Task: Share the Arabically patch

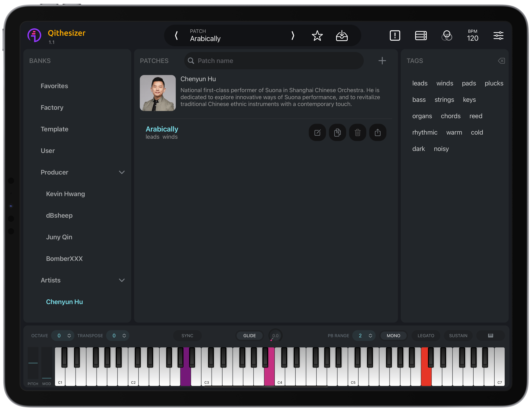Action: (x=378, y=133)
